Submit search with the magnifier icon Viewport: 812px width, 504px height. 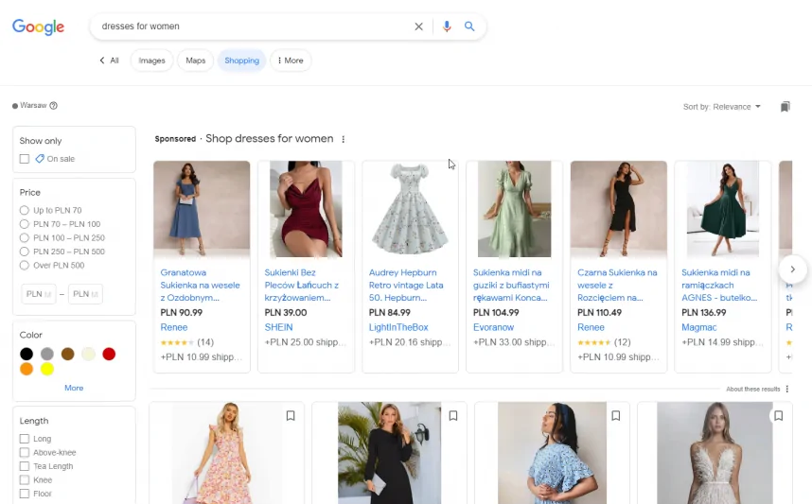469,26
